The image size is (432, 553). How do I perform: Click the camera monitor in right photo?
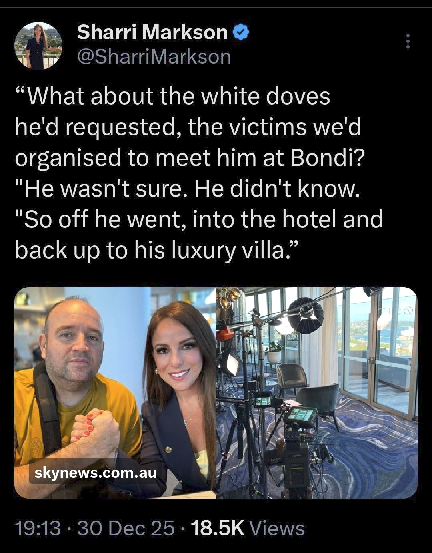coord(301,416)
